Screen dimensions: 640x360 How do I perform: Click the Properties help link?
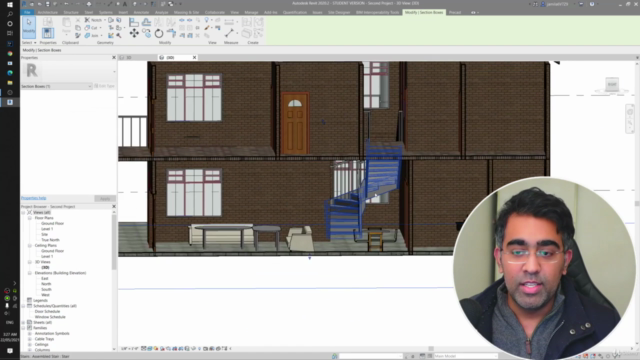pyautogui.click(x=33, y=198)
